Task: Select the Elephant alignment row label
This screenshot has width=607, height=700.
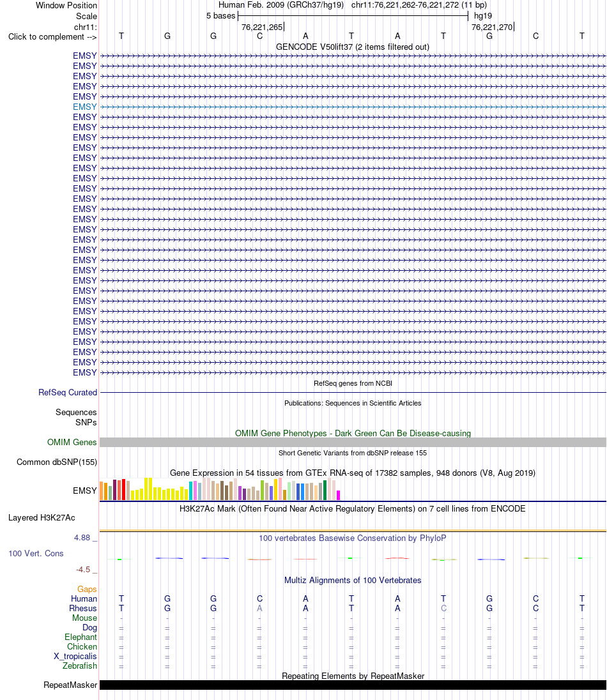Action: point(81,637)
